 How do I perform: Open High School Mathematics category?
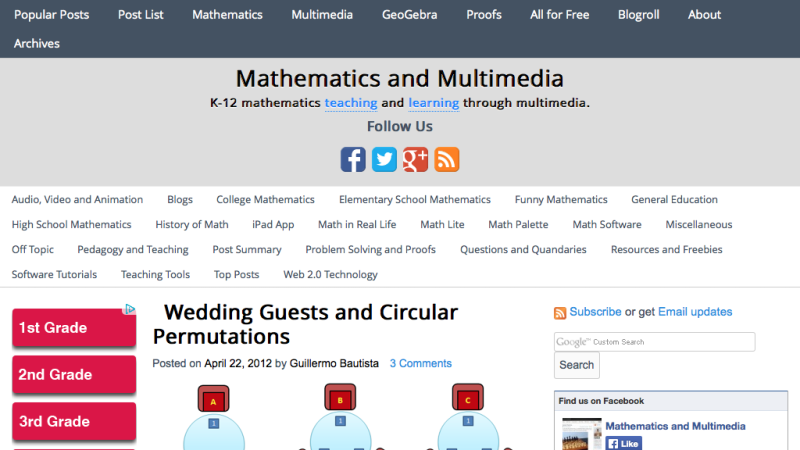coord(71,224)
